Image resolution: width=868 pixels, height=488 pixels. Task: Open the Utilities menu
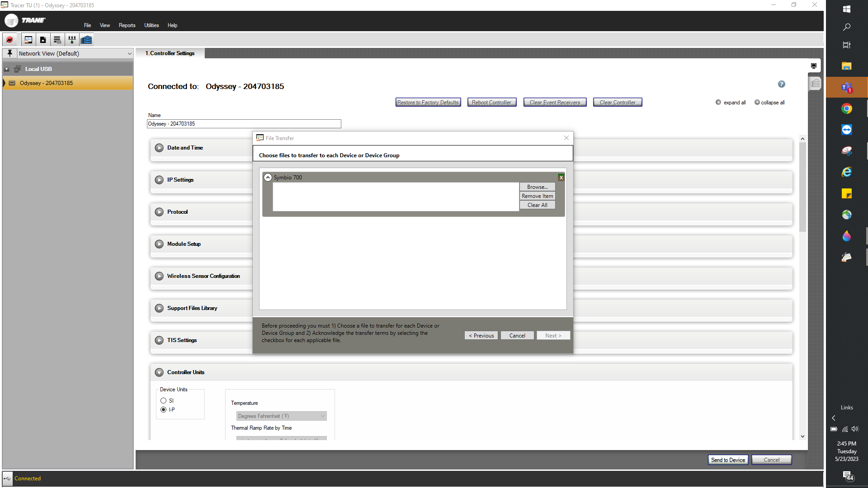pyautogui.click(x=151, y=25)
